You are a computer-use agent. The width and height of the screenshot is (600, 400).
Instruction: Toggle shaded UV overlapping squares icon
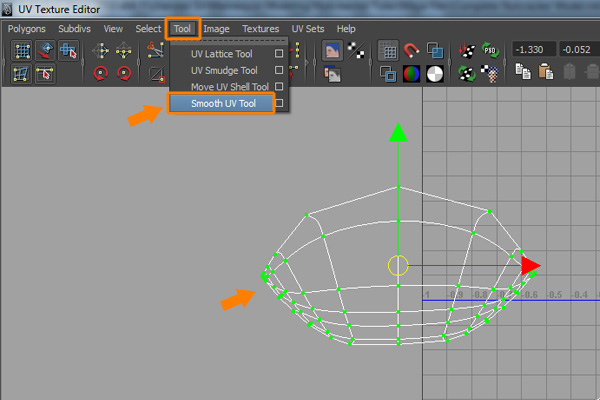[x=435, y=51]
